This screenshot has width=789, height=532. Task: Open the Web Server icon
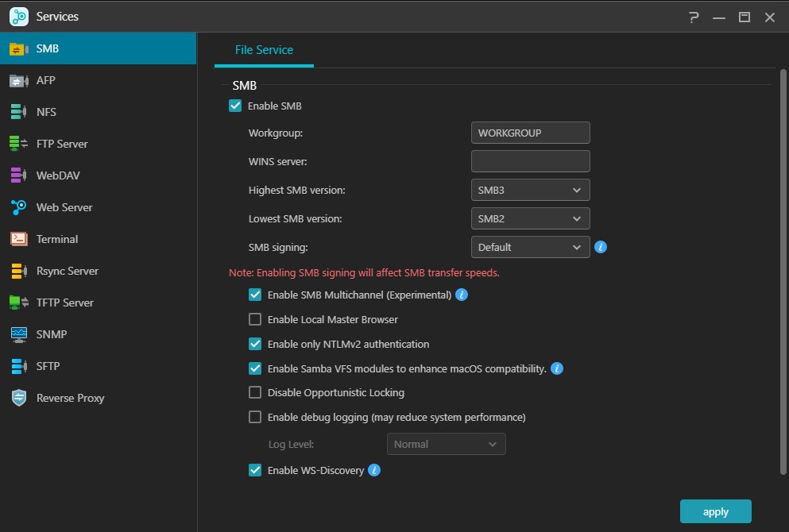(x=19, y=207)
